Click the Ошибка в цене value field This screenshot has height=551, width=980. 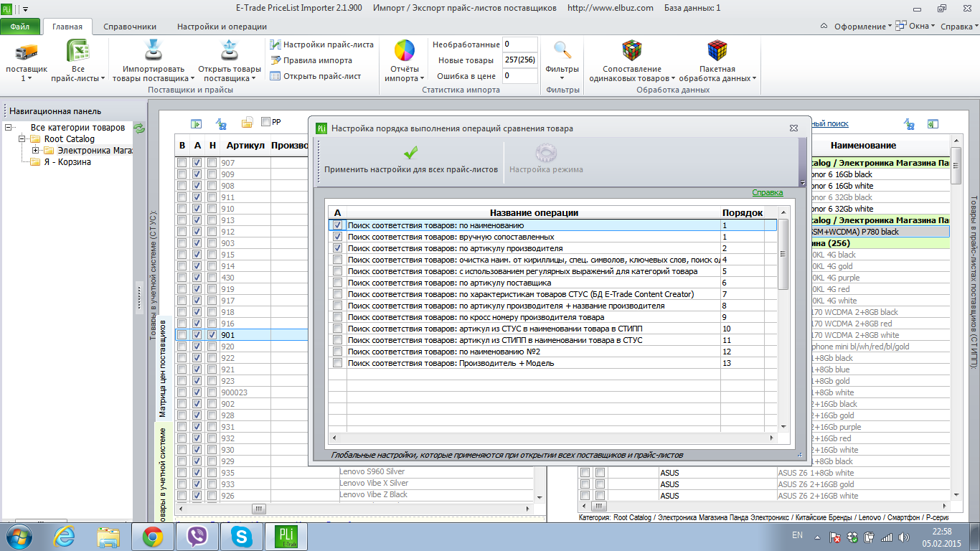[520, 75]
